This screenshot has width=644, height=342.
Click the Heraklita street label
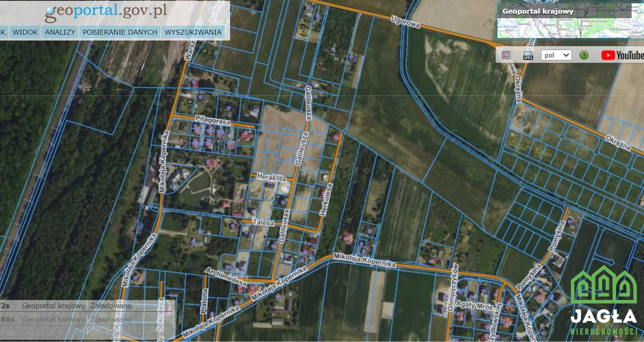(x=272, y=177)
